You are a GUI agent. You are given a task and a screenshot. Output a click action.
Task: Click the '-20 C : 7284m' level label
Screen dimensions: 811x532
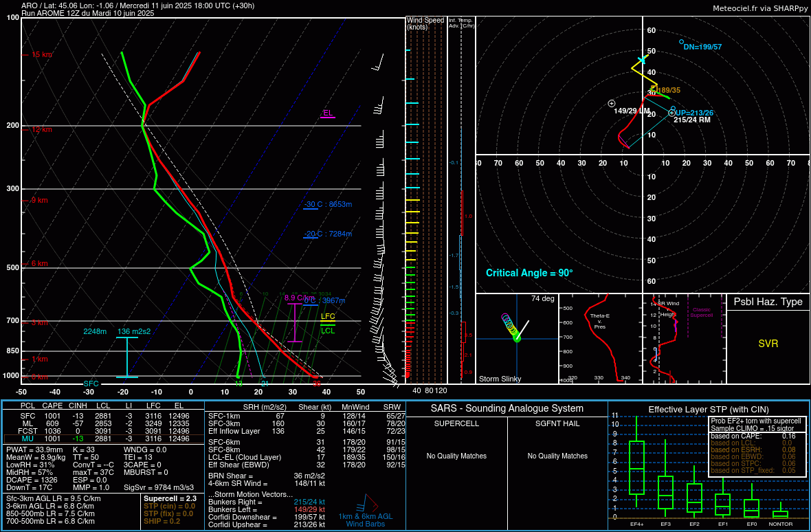point(328,234)
